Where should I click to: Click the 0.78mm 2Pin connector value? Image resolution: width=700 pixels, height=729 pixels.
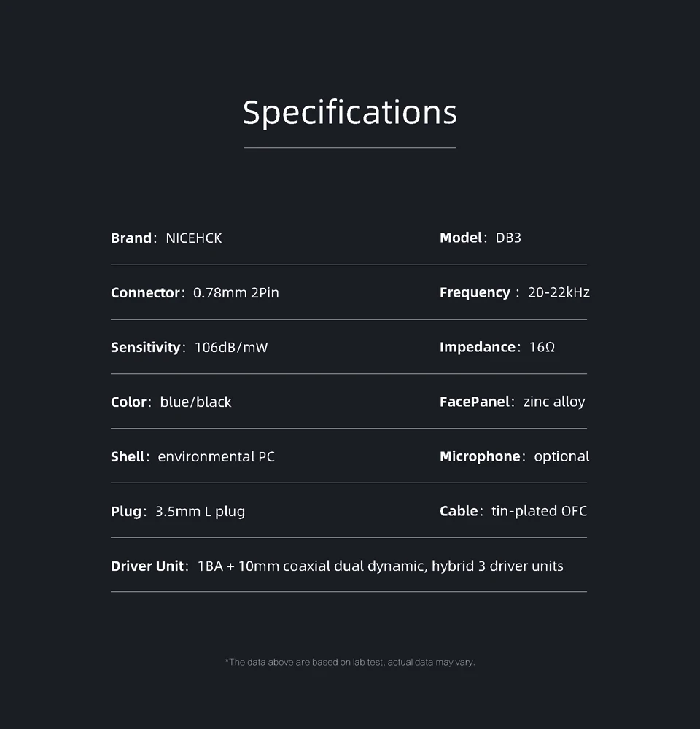236,293
